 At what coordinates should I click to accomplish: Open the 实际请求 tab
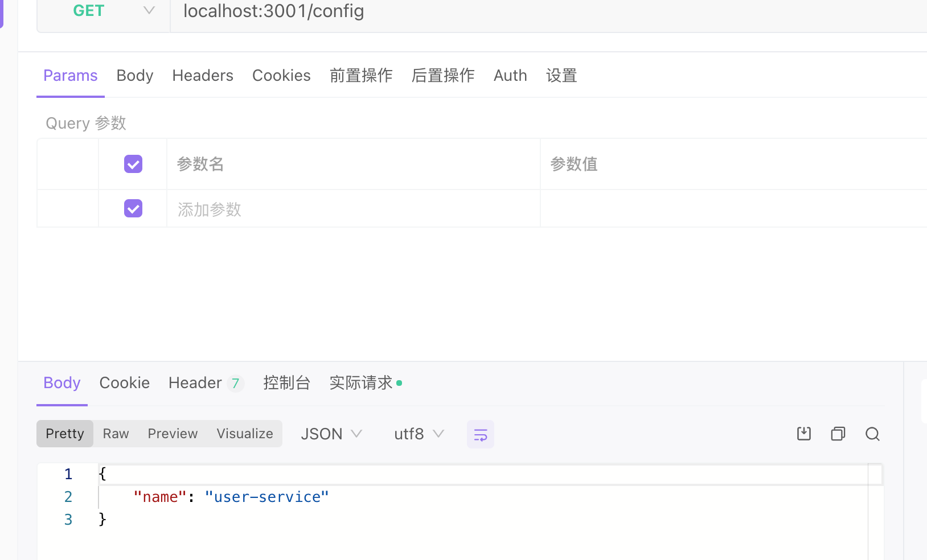pos(361,382)
